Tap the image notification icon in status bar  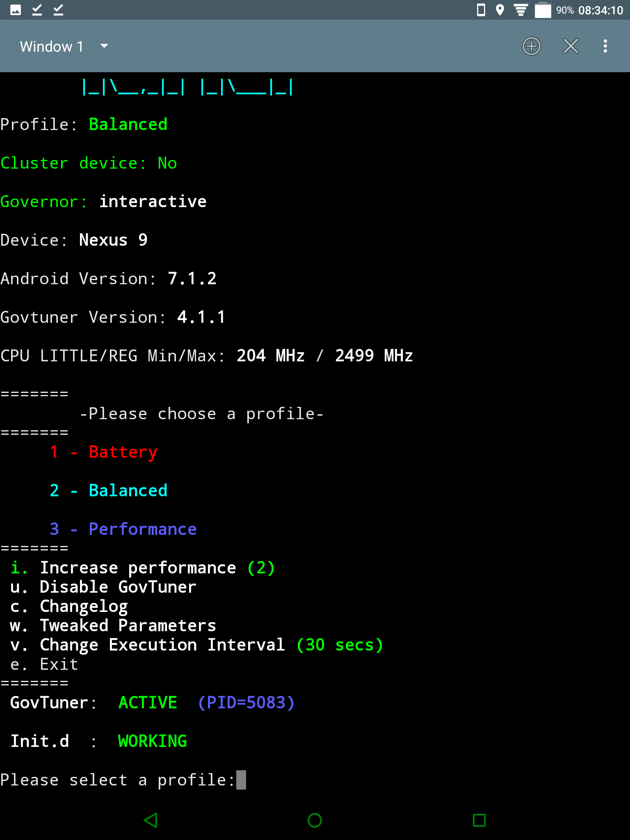point(16,10)
